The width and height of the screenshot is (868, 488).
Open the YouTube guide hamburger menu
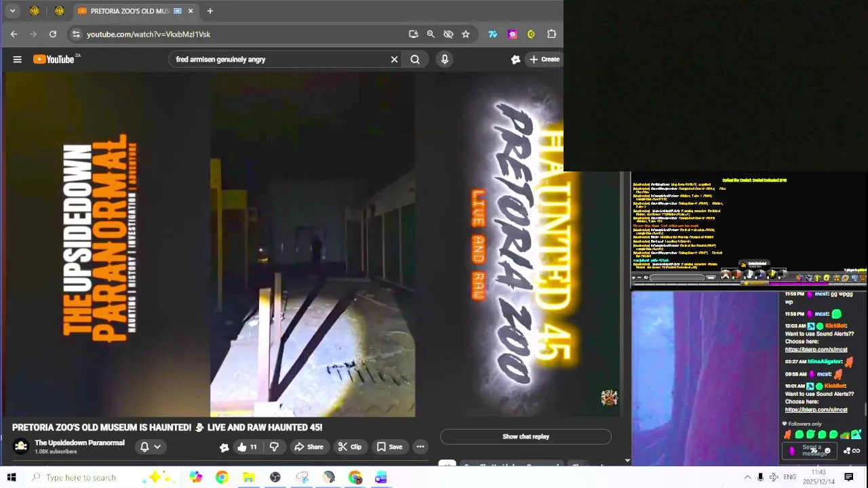(18, 60)
